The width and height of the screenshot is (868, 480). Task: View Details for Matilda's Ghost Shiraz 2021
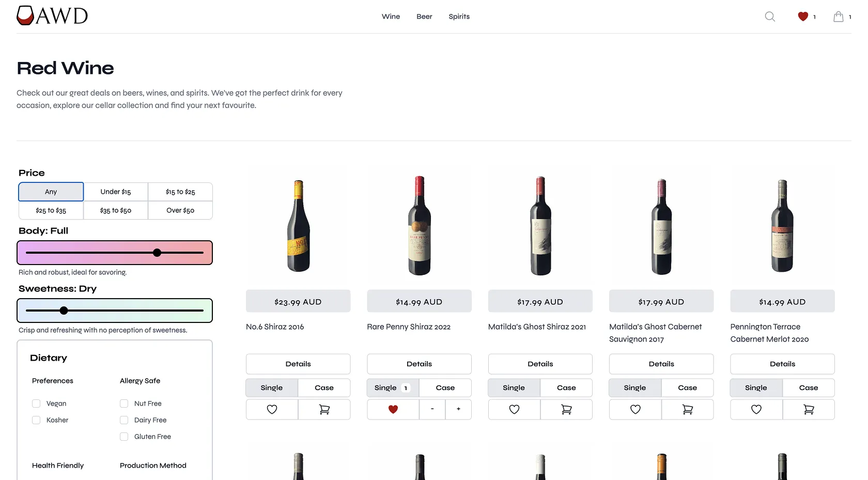tap(540, 364)
